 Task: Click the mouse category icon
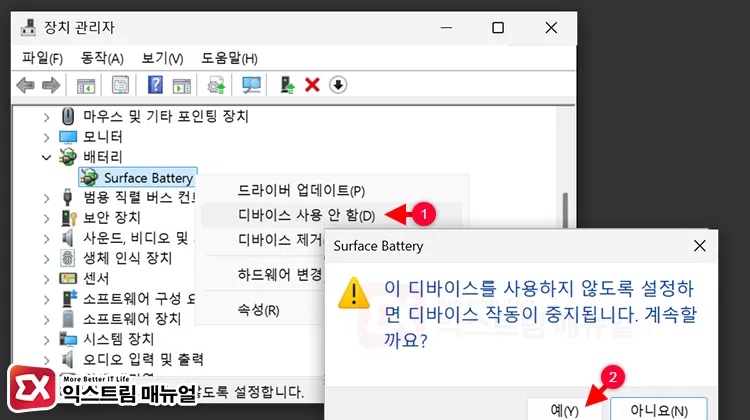point(68,116)
